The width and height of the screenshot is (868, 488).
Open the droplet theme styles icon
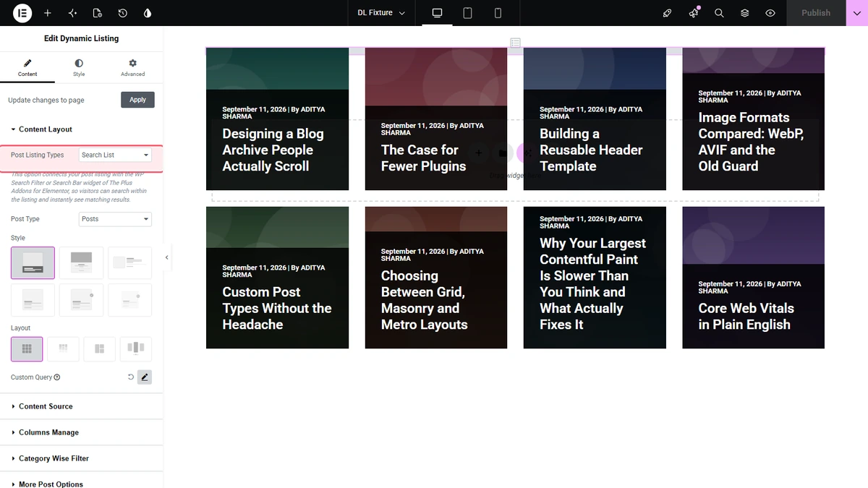tap(148, 13)
